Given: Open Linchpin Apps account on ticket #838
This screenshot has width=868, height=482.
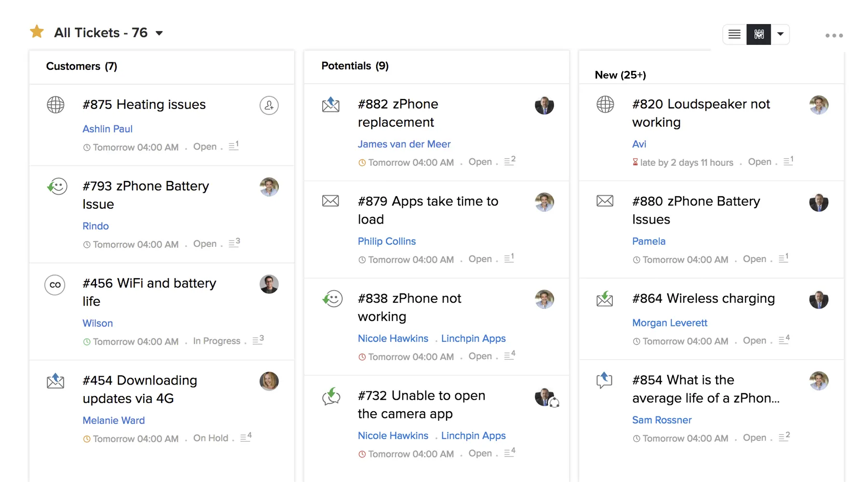Looking at the screenshot, I should (474, 338).
